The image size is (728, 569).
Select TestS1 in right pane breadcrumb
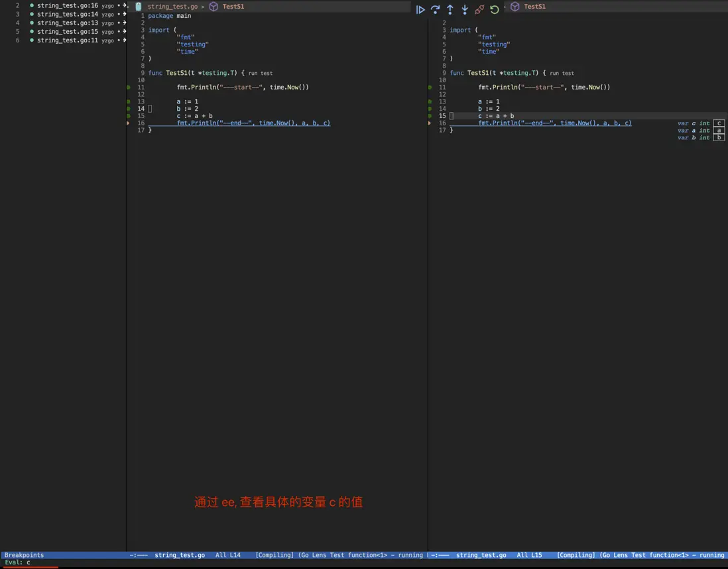[535, 7]
